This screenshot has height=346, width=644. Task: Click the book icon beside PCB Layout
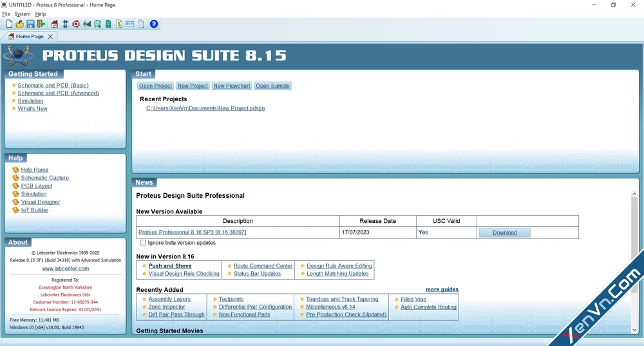(15, 186)
